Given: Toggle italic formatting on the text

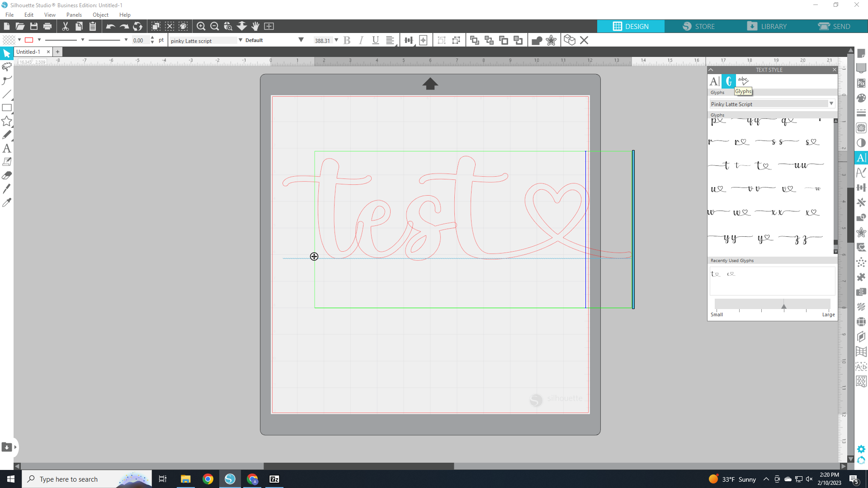Looking at the screenshot, I should click(x=361, y=40).
